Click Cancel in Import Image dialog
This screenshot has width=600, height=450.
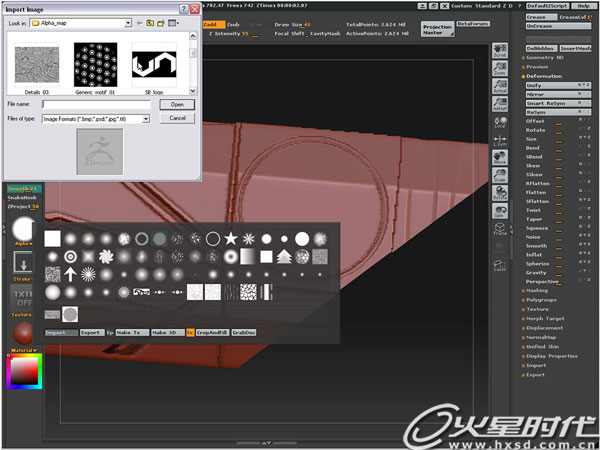[x=177, y=118]
